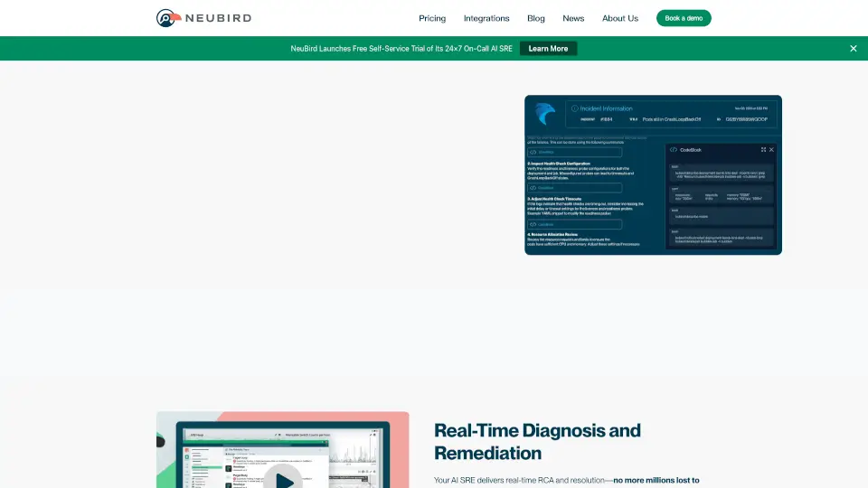Open the Pricing page
Image resolution: width=868 pixels, height=488 pixels.
[432, 18]
